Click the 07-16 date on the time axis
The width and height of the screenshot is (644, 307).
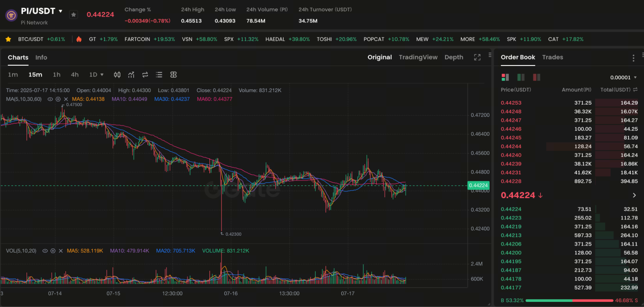tap(231, 293)
